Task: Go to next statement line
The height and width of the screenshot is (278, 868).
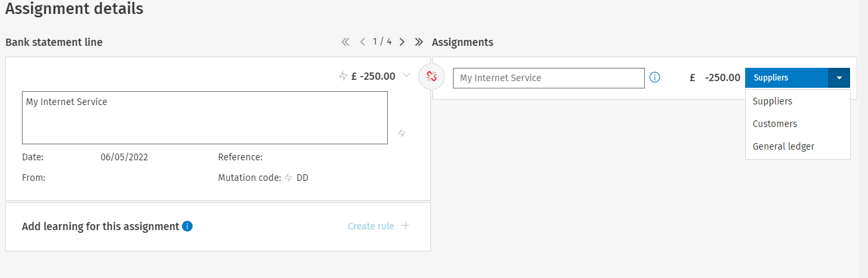Action: [x=402, y=42]
